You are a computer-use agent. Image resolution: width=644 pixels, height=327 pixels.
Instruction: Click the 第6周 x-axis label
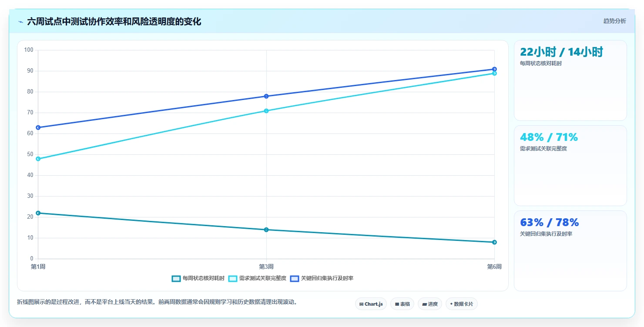coord(494,267)
